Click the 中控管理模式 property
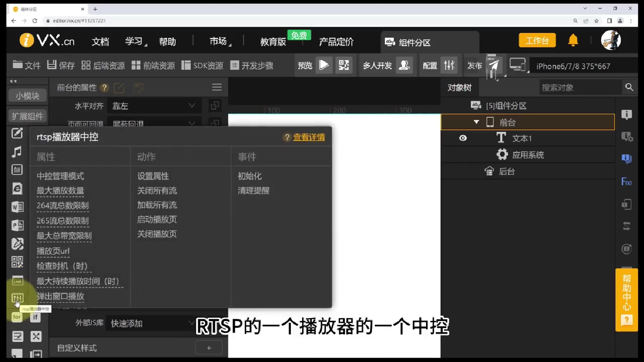Screen dimensions: 644x362 point(60,176)
